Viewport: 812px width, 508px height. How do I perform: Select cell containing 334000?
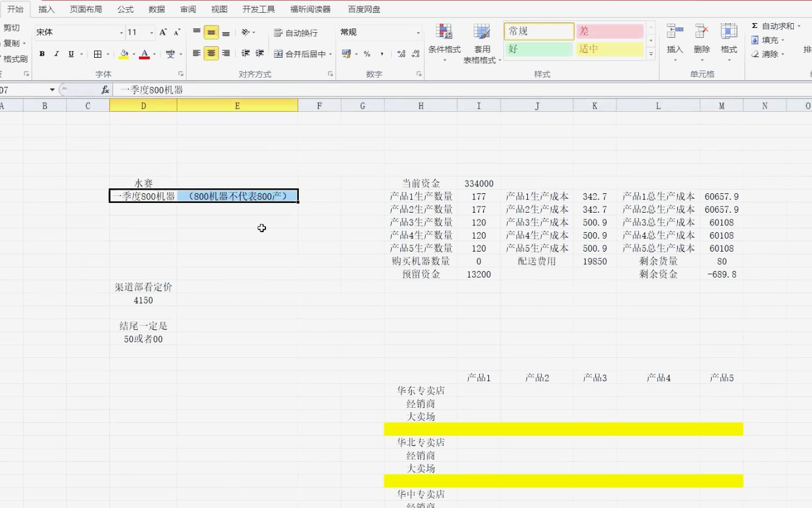pos(479,184)
